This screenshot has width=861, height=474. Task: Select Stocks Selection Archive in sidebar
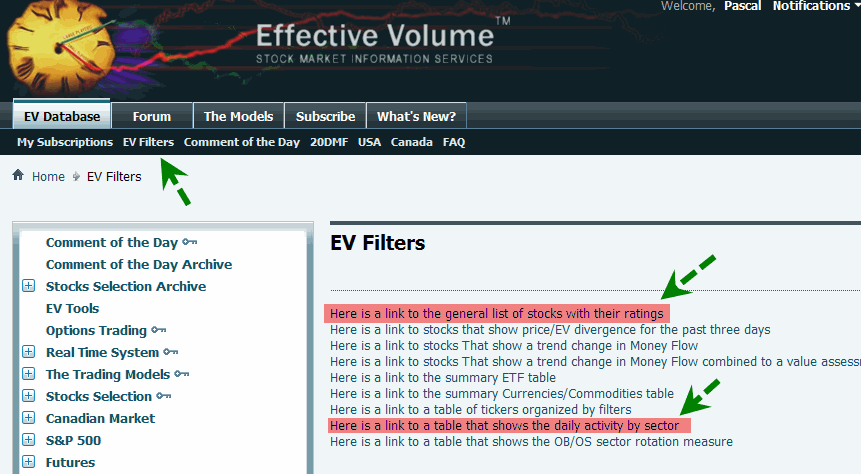click(126, 286)
